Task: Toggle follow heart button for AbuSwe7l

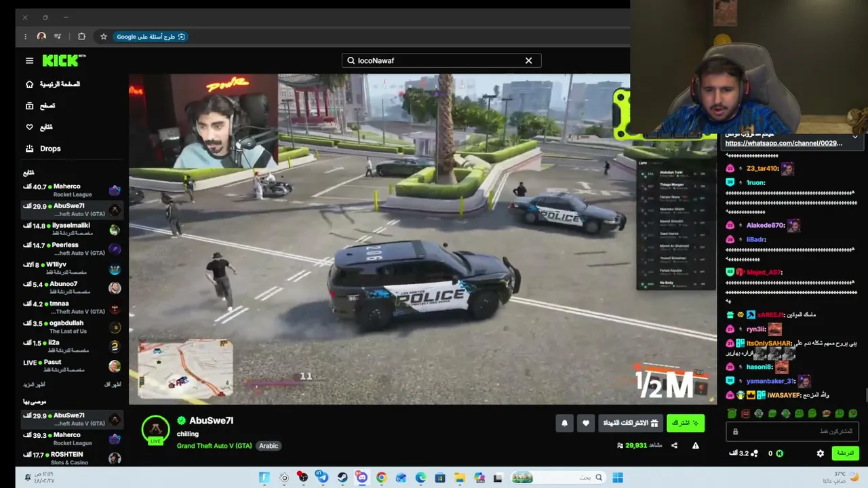Action: tap(586, 423)
